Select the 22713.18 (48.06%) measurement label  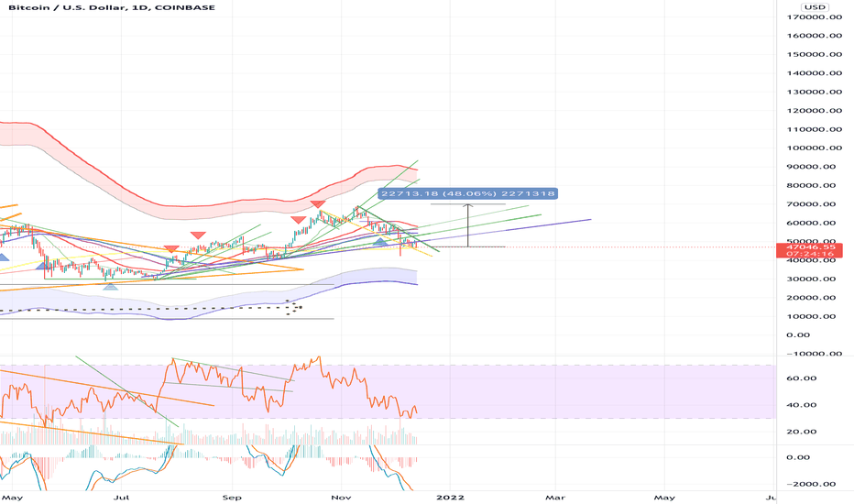[467, 193]
